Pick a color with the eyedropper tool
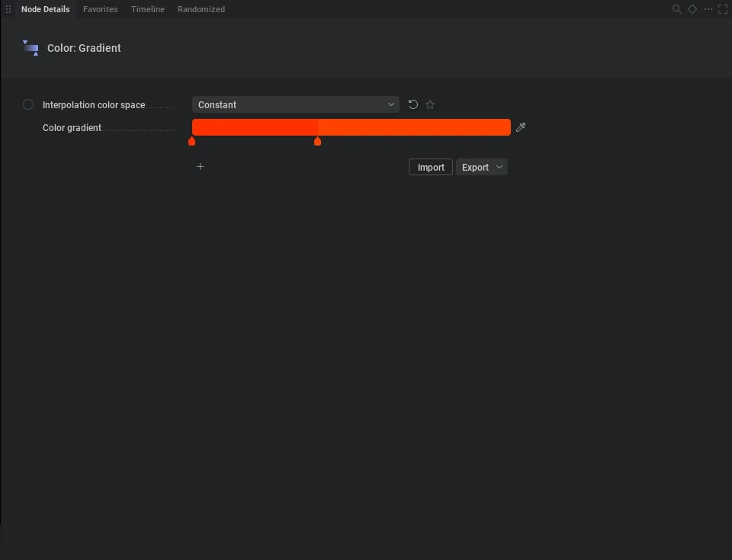Image resolution: width=732 pixels, height=560 pixels. click(x=521, y=127)
